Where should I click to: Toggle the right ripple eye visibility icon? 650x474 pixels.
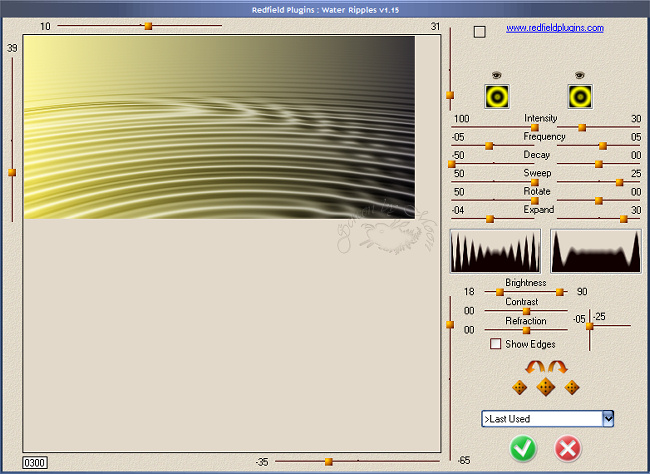pyautogui.click(x=580, y=75)
